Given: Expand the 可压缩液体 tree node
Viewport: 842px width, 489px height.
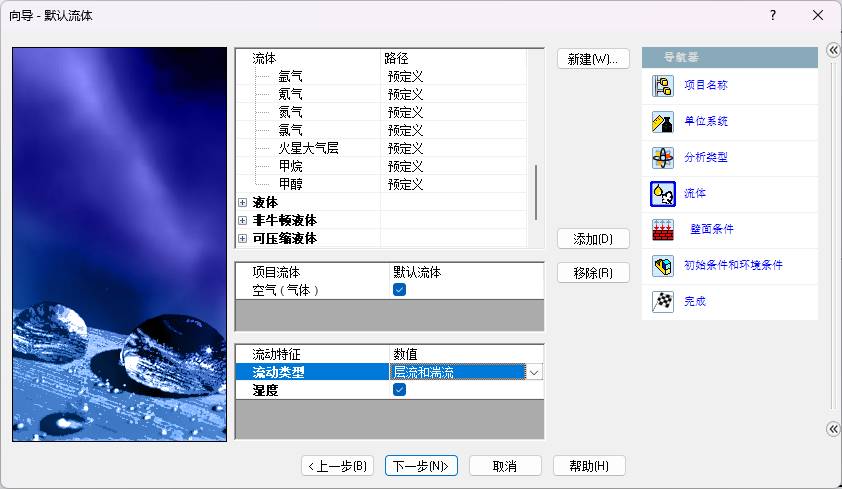Looking at the screenshot, I should coord(242,239).
